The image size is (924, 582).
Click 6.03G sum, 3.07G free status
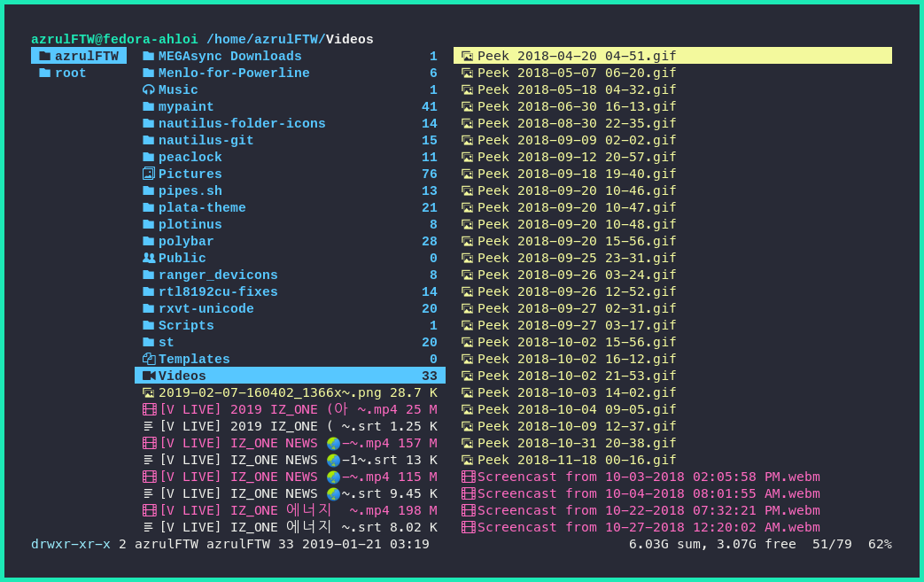712,544
